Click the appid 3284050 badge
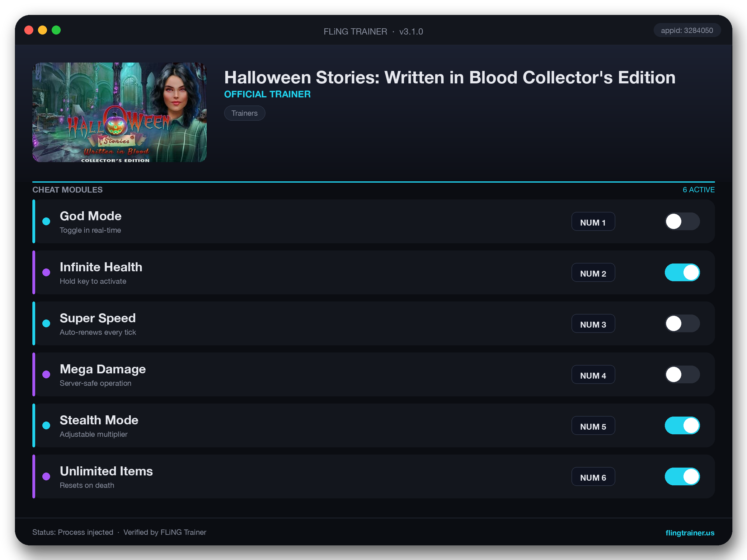The height and width of the screenshot is (560, 747). coord(687,30)
